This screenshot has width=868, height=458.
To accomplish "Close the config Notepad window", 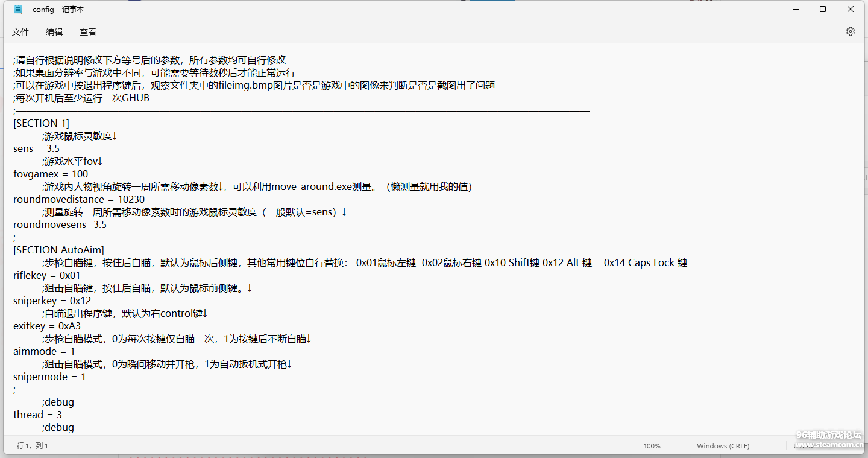I will [x=851, y=10].
